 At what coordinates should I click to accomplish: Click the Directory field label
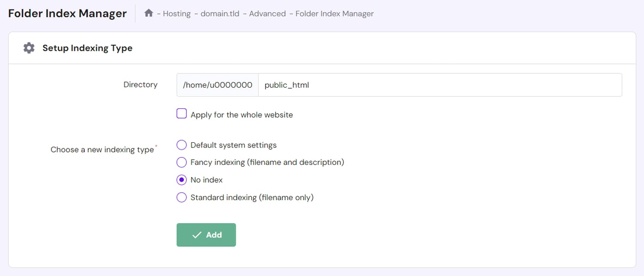(x=140, y=84)
